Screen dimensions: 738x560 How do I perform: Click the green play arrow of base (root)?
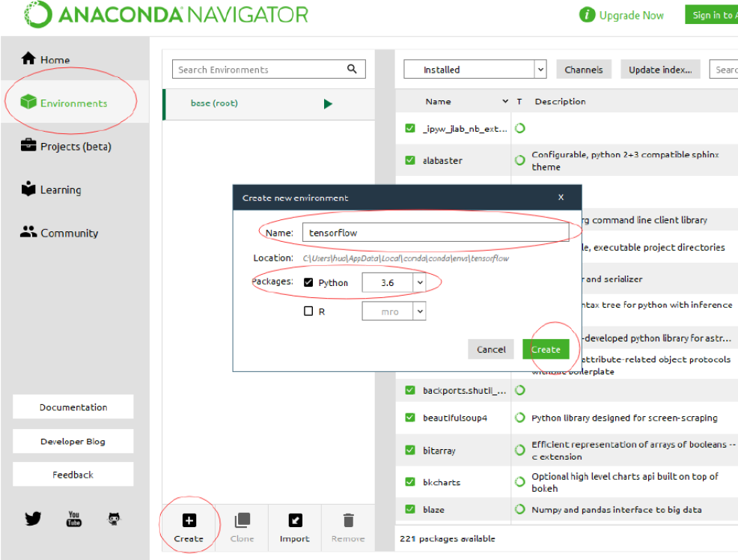(328, 103)
